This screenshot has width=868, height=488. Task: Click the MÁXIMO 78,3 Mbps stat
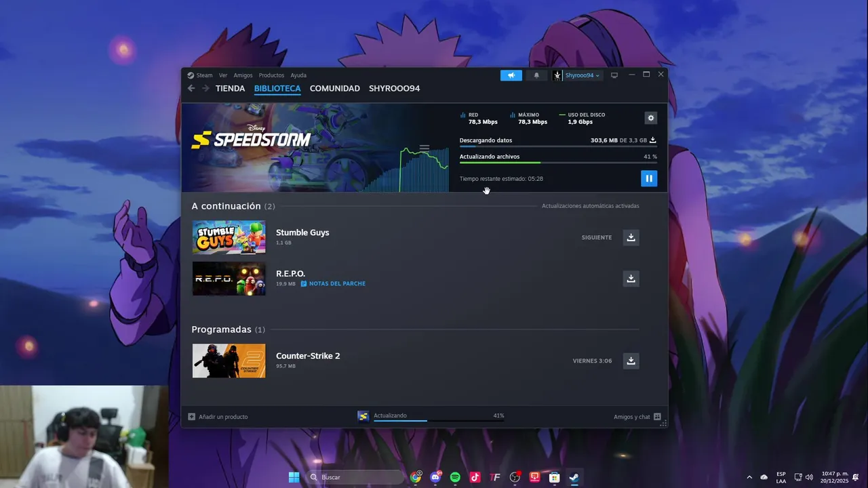(x=529, y=119)
